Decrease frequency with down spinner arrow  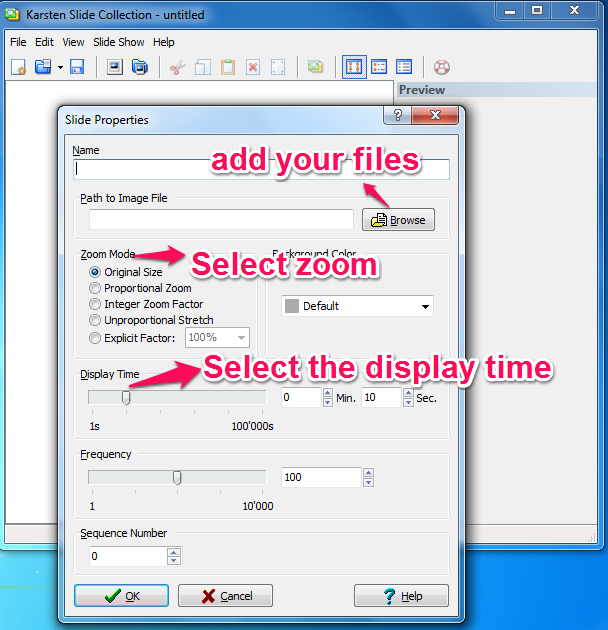pos(368,482)
